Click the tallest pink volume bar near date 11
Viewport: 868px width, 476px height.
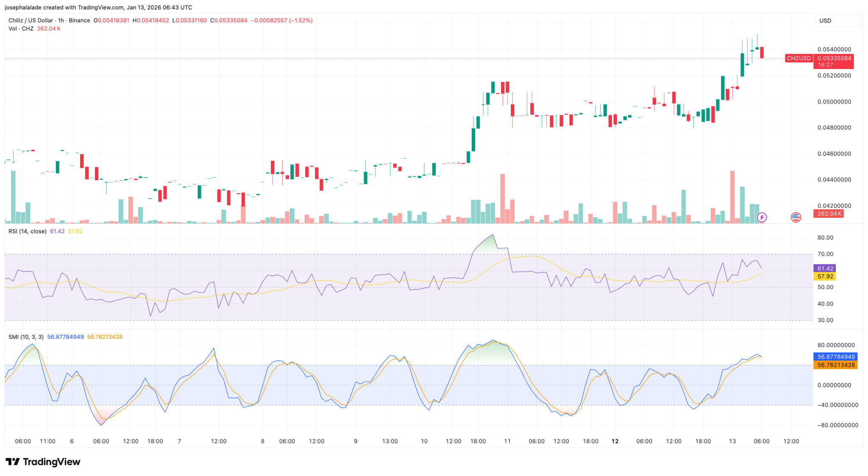point(503,198)
